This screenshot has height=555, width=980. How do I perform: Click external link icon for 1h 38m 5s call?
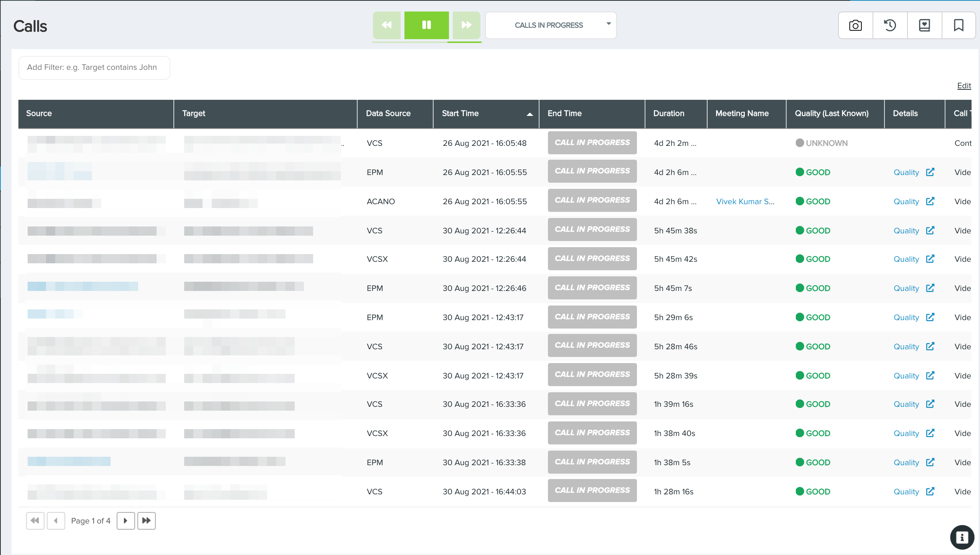[930, 462]
